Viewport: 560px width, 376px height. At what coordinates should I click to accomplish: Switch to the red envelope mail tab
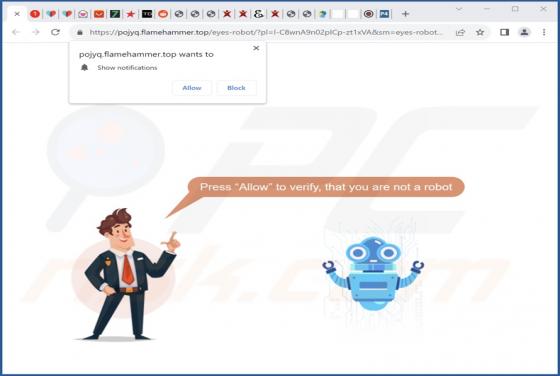pyautogui.click(x=99, y=14)
